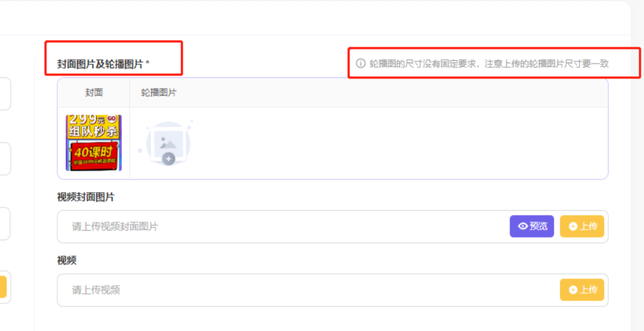This screenshot has height=331, width=644.
Task: Click the info icon beside the carousel size hint
Action: [360, 64]
